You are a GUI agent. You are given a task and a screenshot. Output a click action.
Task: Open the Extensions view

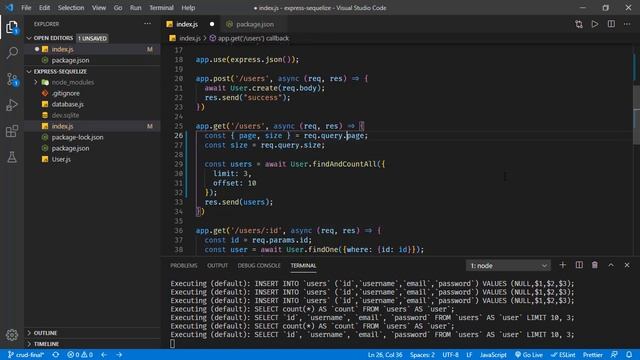(x=12, y=131)
